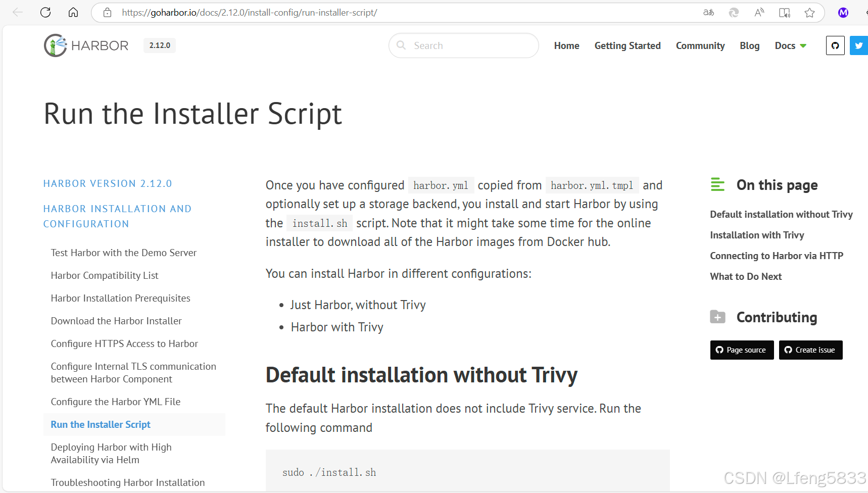Open Configure the Harbor YML File
868x493 pixels.
(116, 402)
